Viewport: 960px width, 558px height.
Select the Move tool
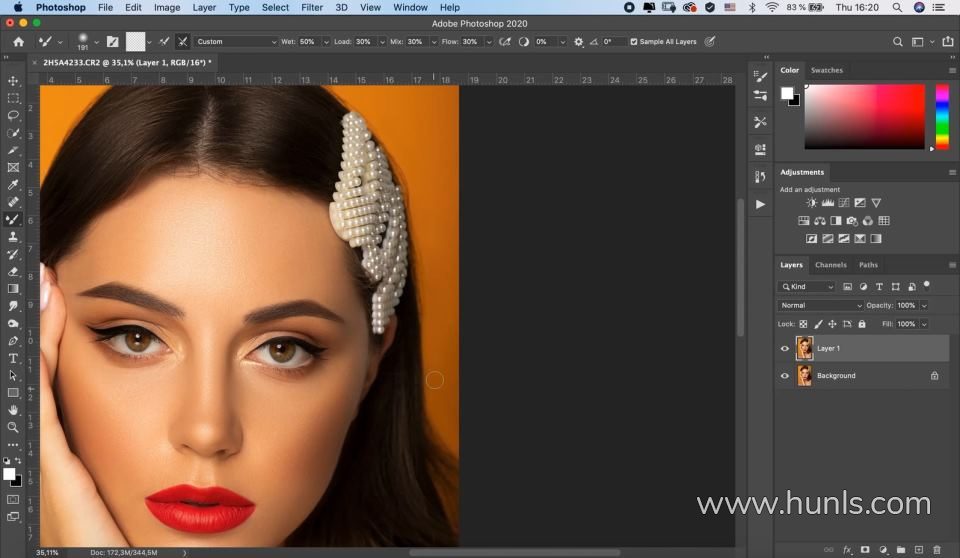tap(13, 81)
